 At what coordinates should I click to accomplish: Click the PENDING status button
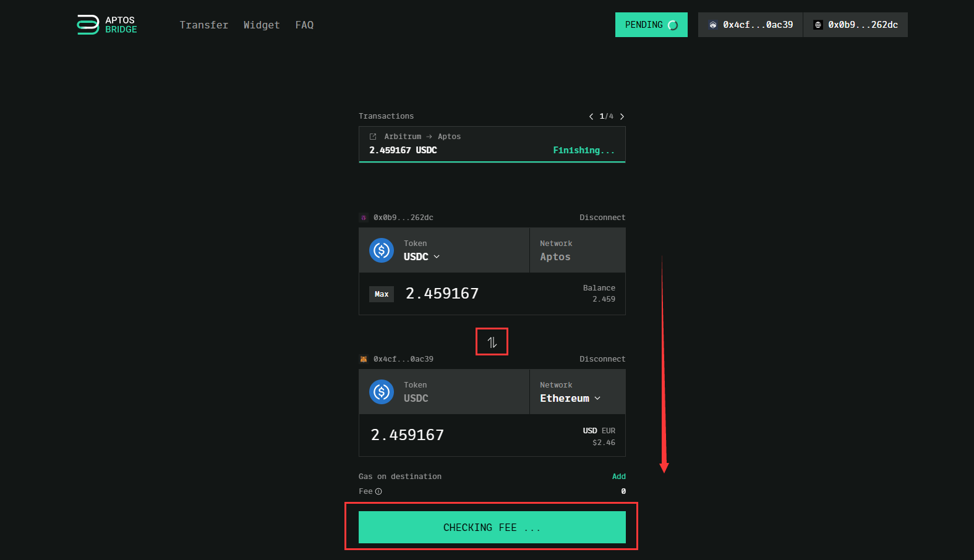pos(651,25)
